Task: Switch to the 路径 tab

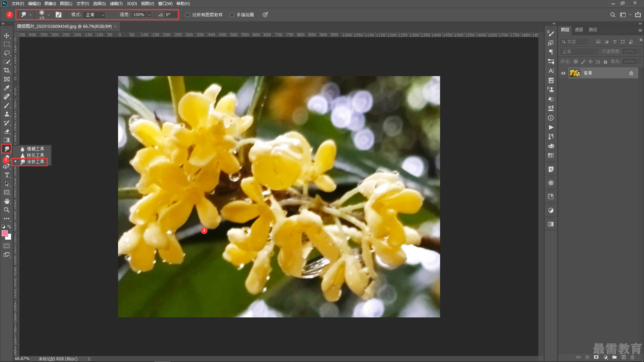Action: click(x=593, y=30)
